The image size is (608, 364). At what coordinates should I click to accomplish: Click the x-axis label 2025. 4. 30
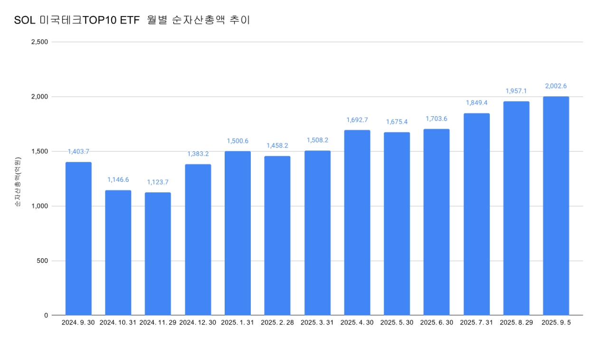click(357, 322)
